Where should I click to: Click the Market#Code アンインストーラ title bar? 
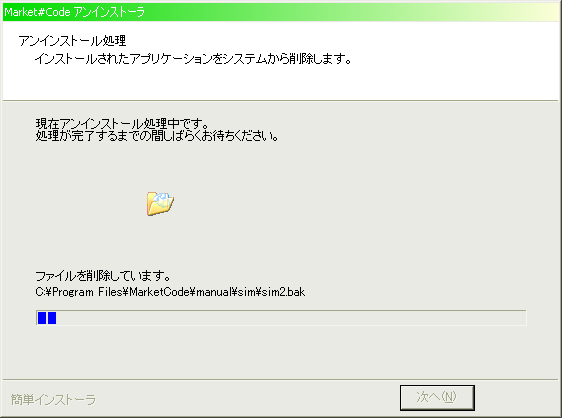[281, 12]
